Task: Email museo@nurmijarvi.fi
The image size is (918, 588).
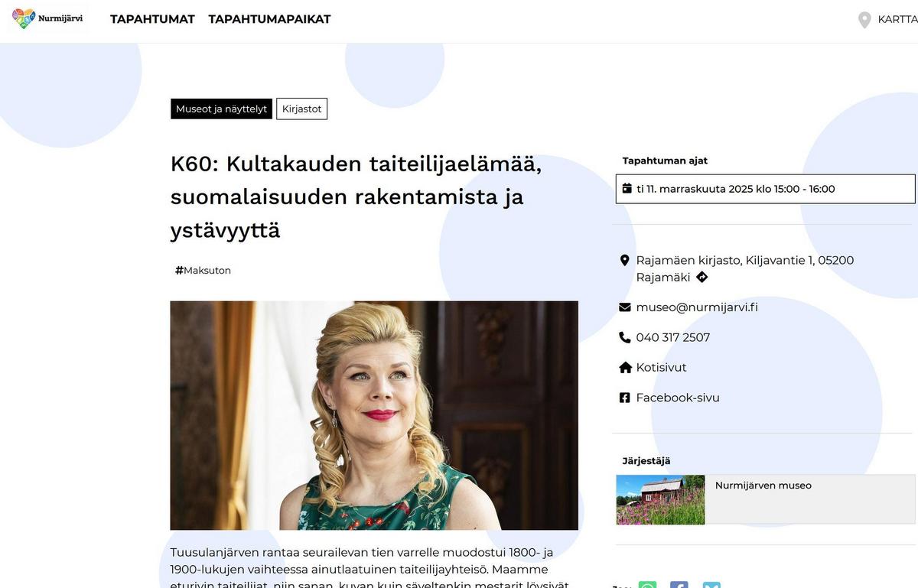Action: point(697,307)
